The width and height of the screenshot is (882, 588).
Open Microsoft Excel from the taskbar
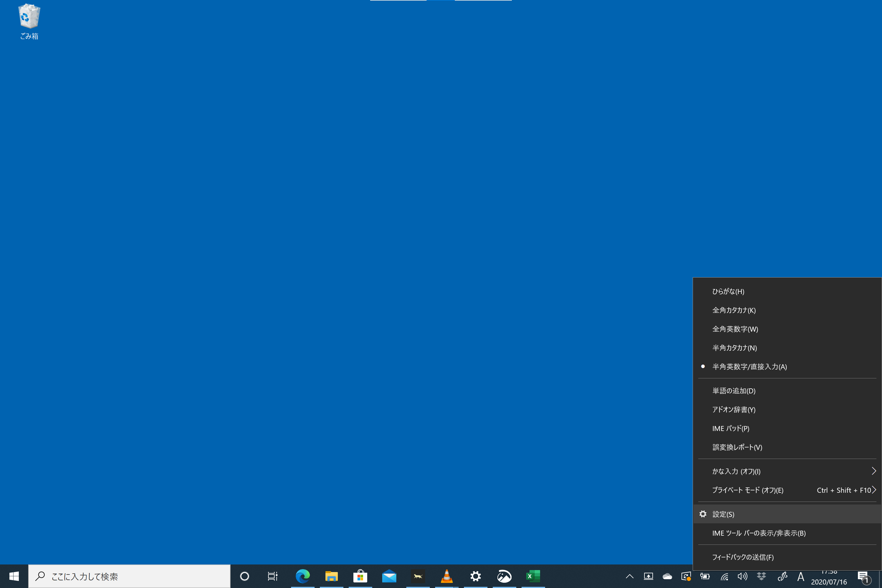click(533, 576)
